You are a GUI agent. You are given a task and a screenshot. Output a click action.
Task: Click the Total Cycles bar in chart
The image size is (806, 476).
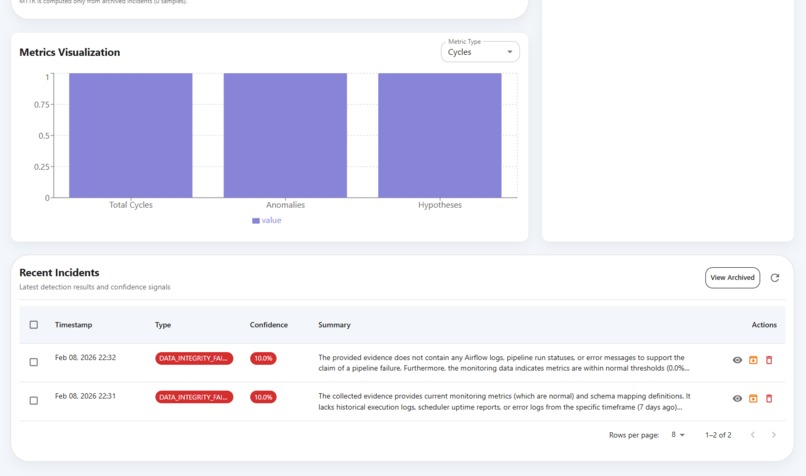(x=131, y=135)
